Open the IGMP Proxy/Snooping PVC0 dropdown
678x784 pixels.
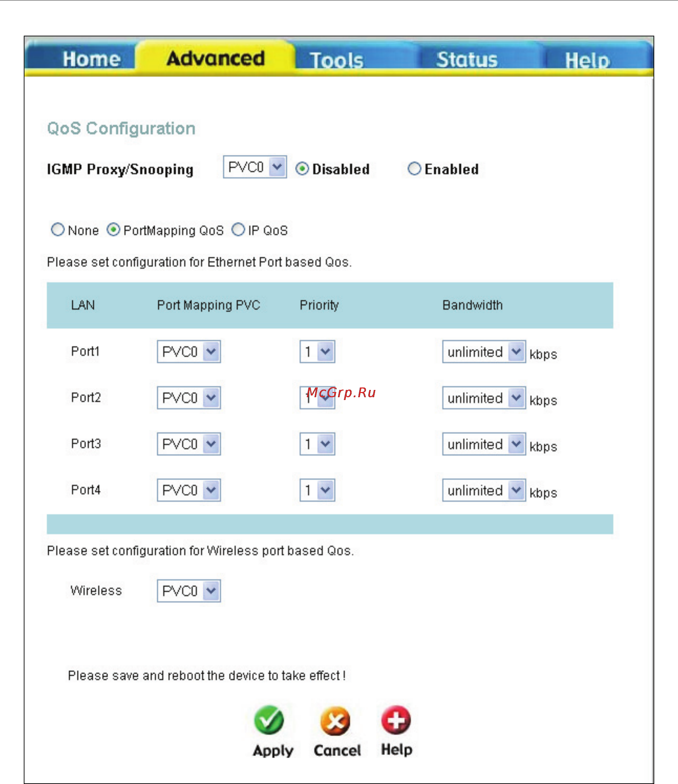click(x=255, y=166)
